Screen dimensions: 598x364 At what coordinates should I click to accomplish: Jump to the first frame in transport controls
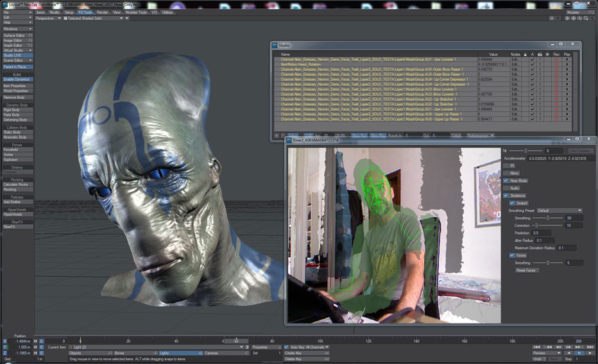(x=536, y=347)
